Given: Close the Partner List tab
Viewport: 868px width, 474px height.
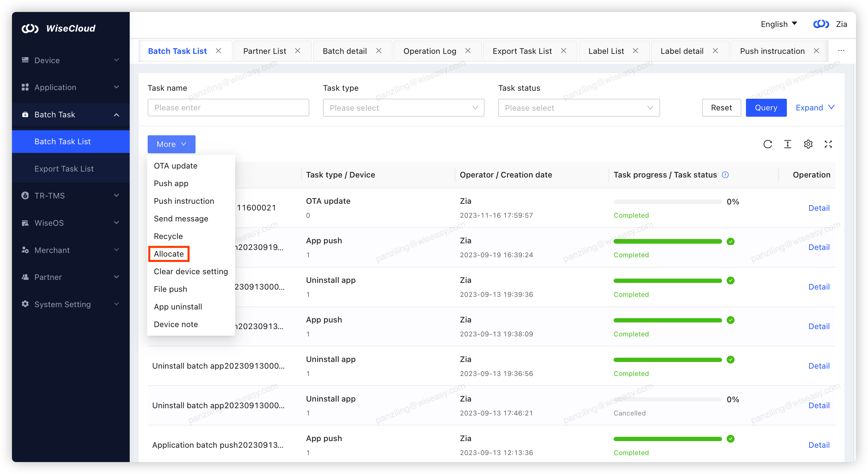Looking at the screenshot, I should click(298, 51).
